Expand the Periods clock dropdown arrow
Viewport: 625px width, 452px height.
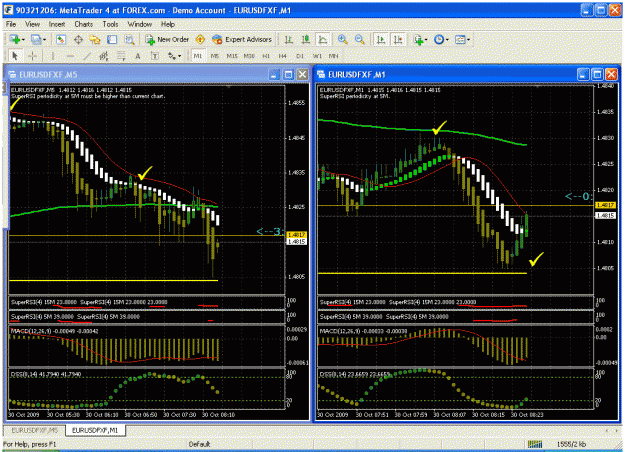click(x=447, y=40)
